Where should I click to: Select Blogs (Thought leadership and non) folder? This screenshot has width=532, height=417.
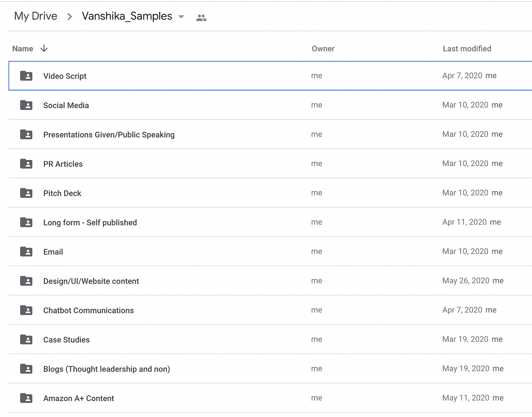(106, 369)
